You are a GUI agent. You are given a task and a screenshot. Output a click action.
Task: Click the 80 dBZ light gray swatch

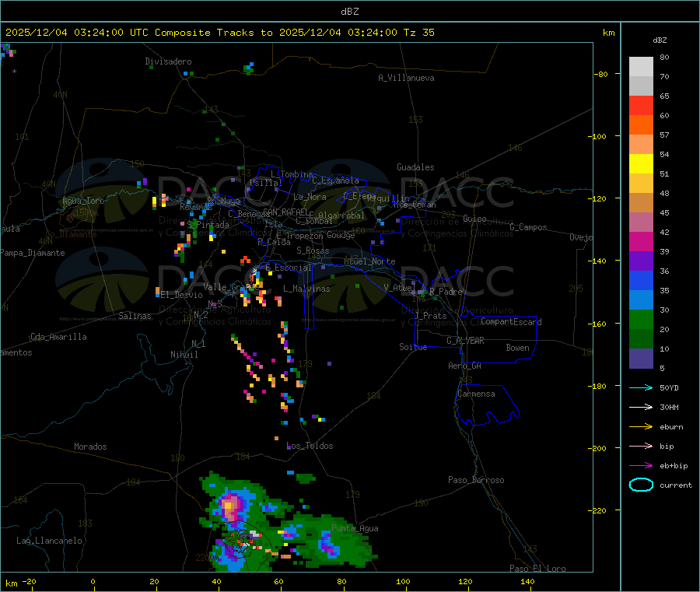[641, 67]
